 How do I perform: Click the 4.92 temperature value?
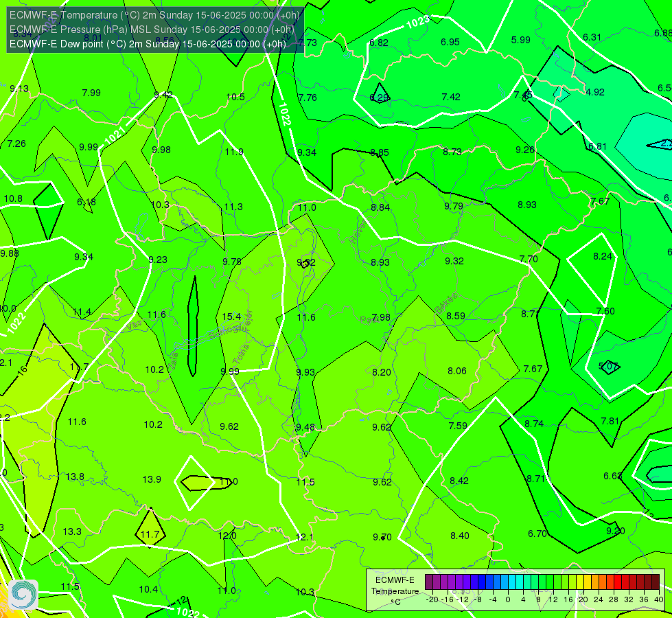(595, 92)
